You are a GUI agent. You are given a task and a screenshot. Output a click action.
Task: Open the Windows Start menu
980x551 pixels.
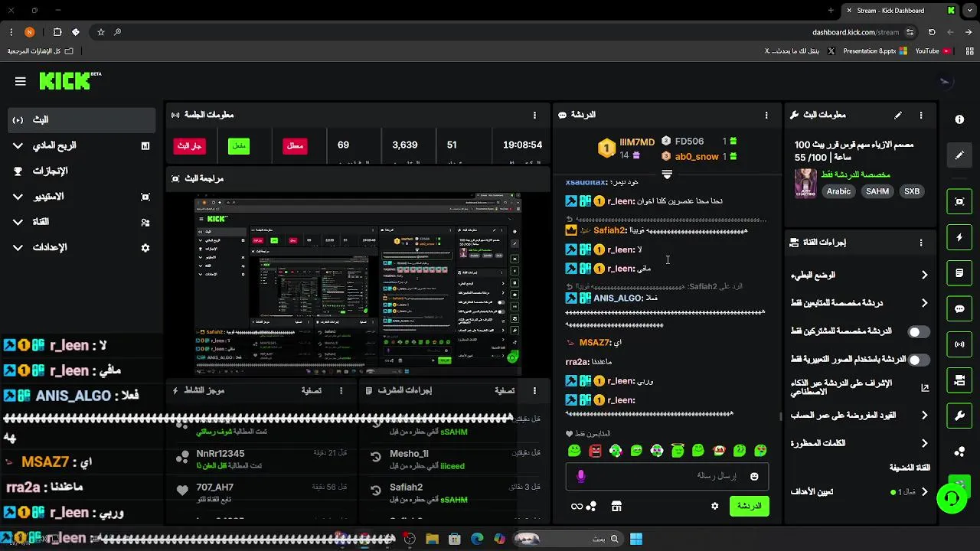point(636,539)
